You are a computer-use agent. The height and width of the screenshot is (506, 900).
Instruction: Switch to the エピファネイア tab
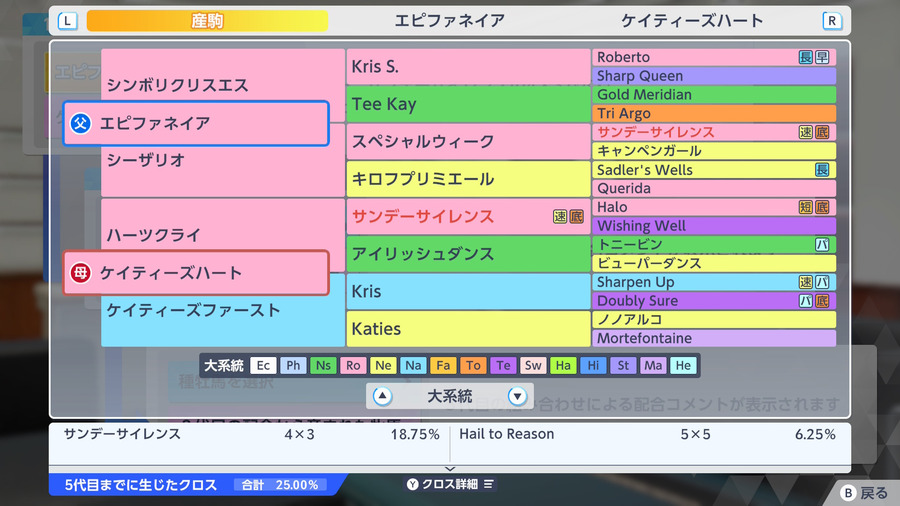(x=449, y=21)
